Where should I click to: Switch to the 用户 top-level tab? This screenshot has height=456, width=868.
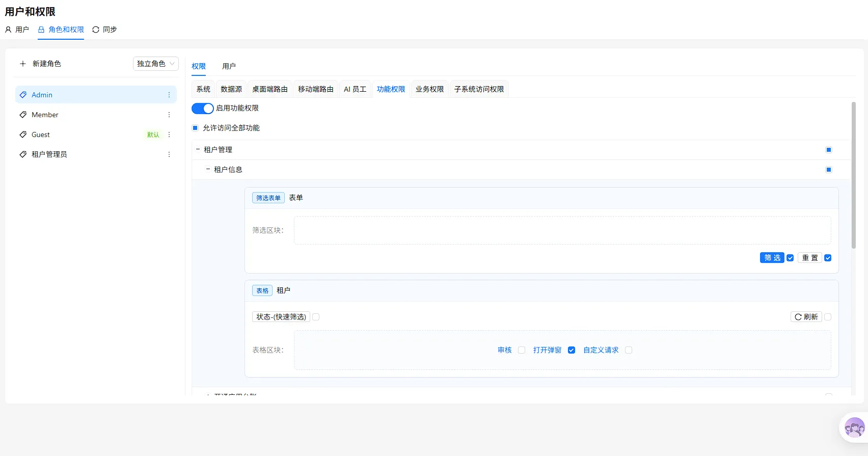click(x=17, y=30)
